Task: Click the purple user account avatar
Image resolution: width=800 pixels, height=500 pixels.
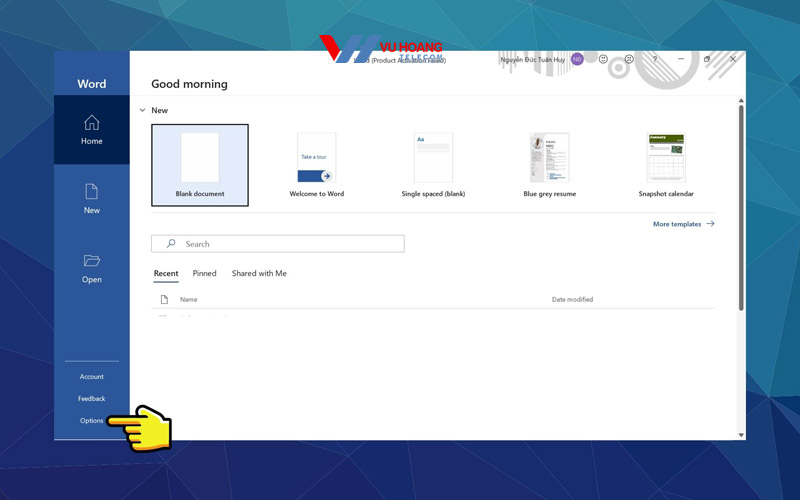Action: [x=578, y=60]
